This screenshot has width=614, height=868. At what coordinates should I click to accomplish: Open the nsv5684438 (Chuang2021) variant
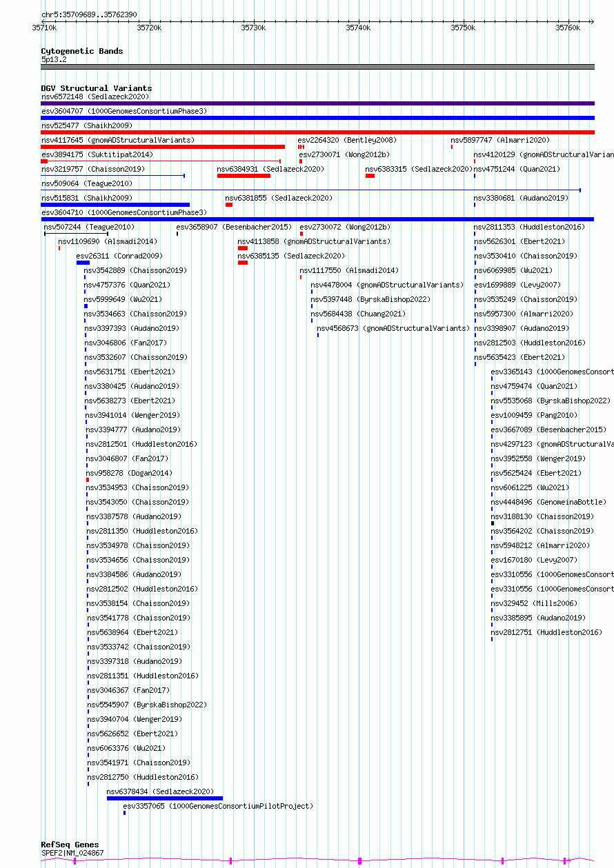tap(358, 314)
